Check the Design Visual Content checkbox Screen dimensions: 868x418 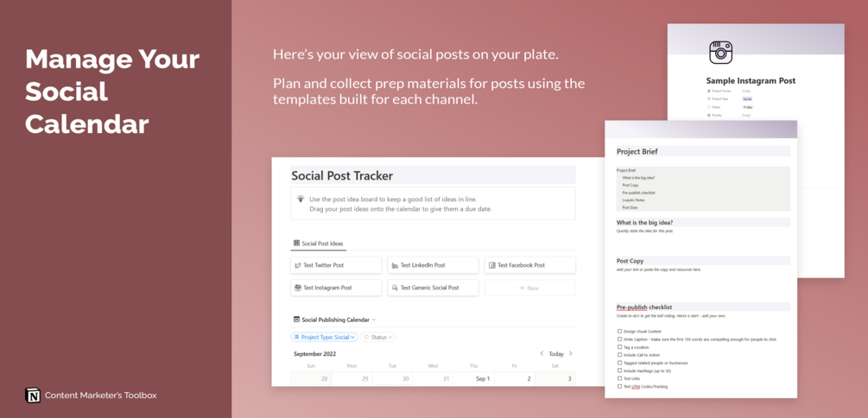619,331
